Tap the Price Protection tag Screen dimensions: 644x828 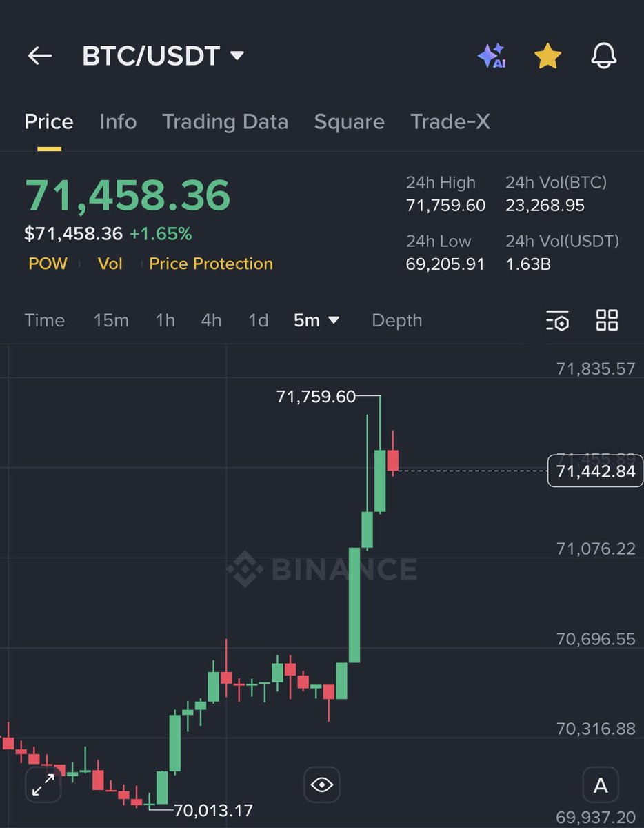coord(211,264)
